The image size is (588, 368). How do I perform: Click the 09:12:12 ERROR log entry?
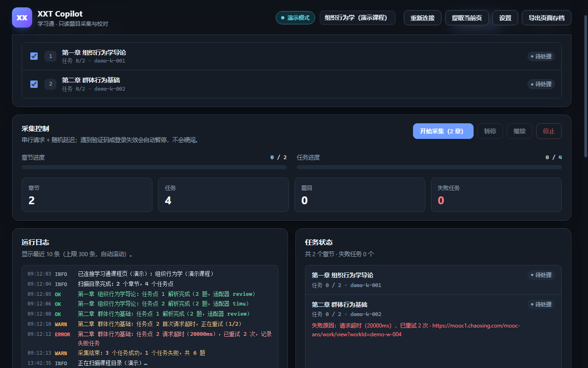(x=150, y=339)
